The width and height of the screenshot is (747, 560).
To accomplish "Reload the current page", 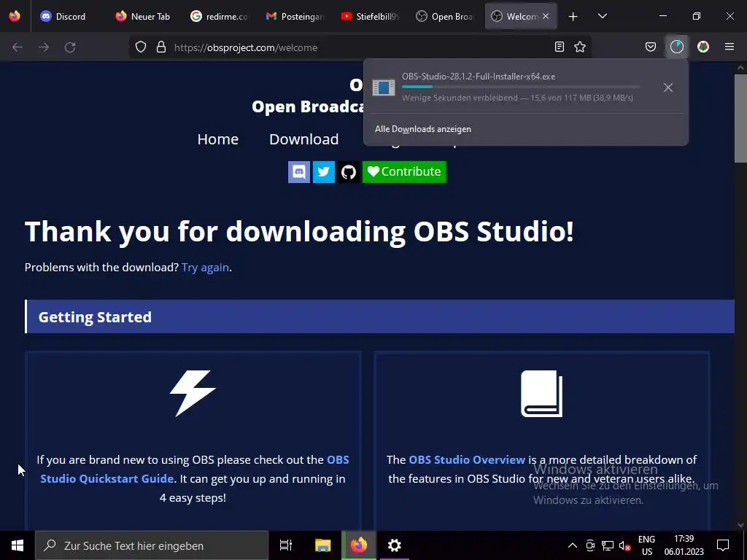I will point(70,47).
